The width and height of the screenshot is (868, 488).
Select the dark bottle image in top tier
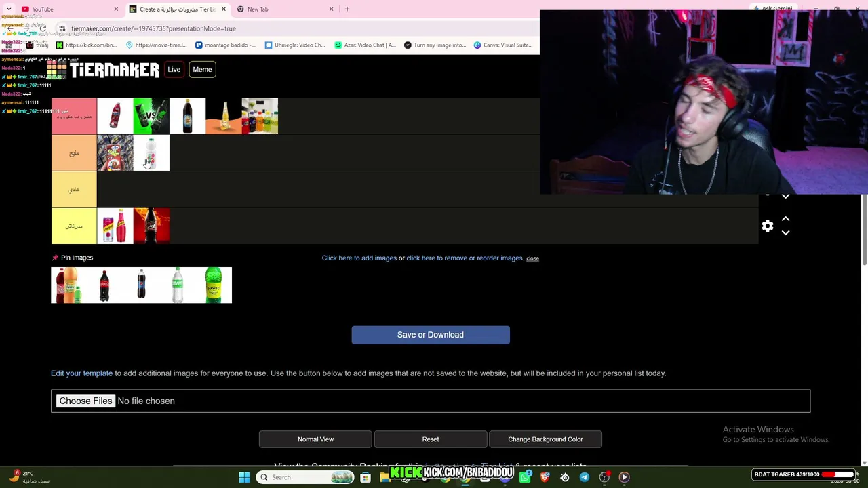188,116
